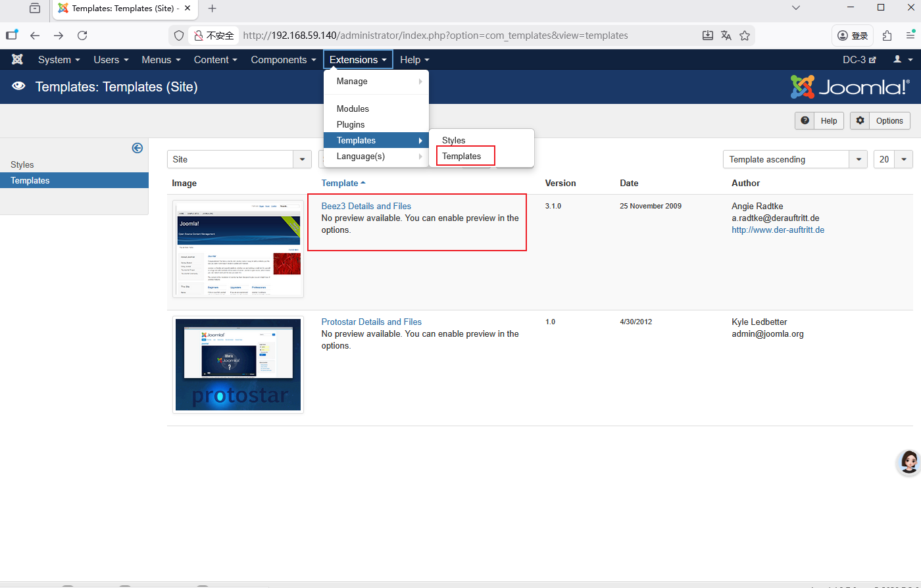Click author name Angie Radtke

click(758, 207)
